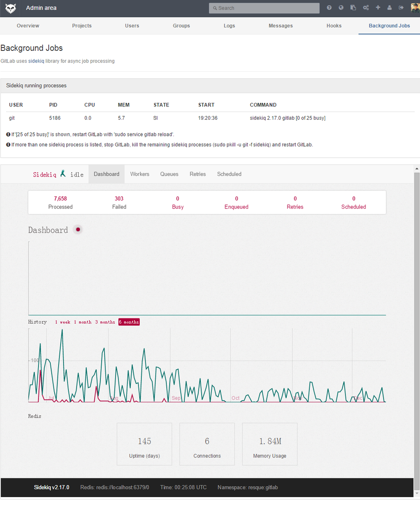Click the Background Jobs page heading
The height and width of the screenshot is (513, 420).
pos(32,48)
